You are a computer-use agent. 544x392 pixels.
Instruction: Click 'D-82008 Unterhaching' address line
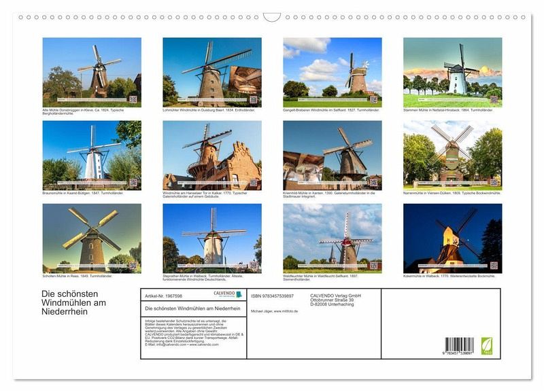click(332, 304)
